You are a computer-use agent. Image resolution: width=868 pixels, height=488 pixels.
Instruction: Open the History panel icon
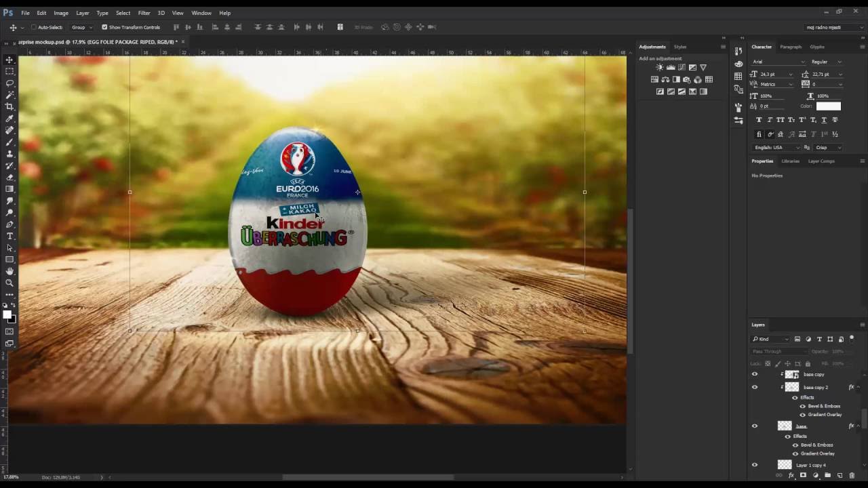[x=738, y=51]
